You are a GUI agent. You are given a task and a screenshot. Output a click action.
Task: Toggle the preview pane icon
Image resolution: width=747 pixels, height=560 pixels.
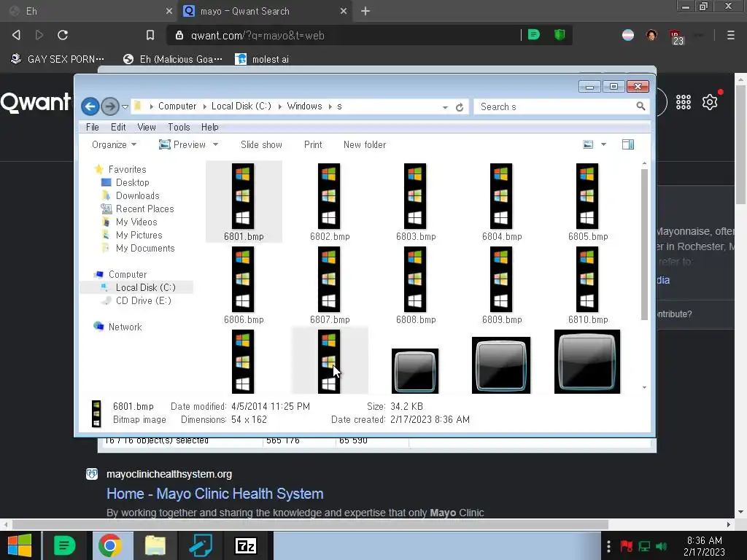628,144
